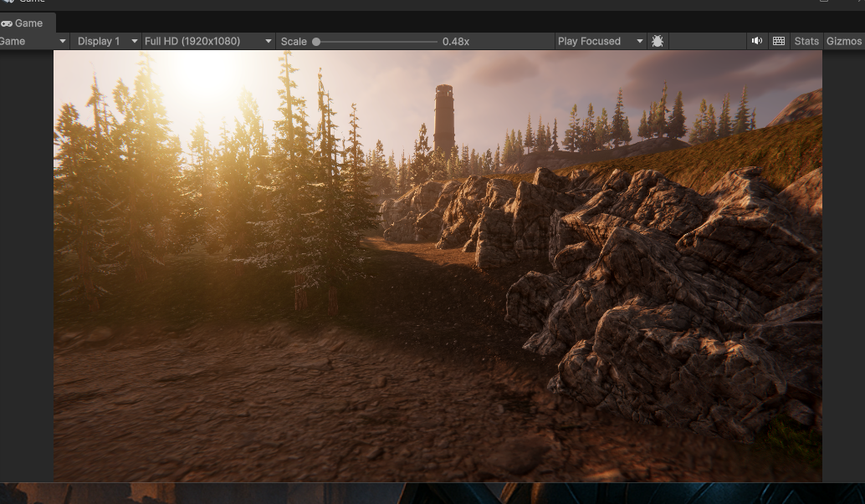Mute audio with the speaker icon
Viewport: 865px width, 504px height.
coord(756,41)
